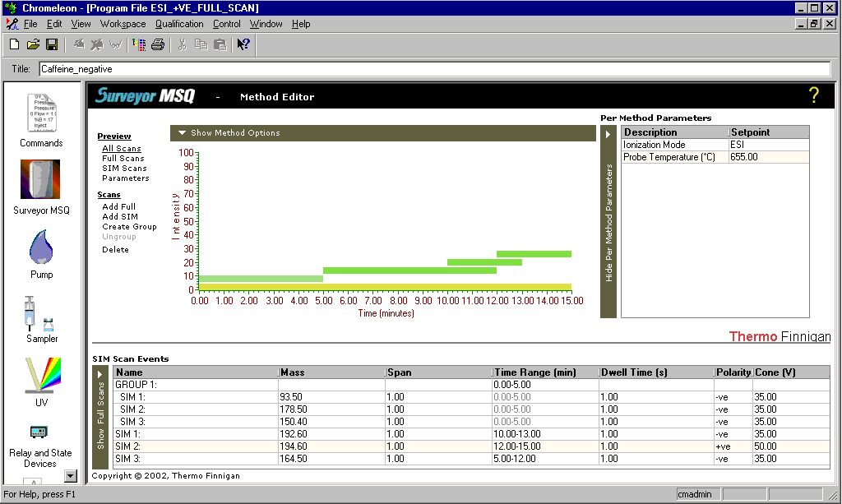Viewport: 842px width, 504px height.
Task: Select the green 5–12 minute scan bar
Action: [x=409, y=270]
